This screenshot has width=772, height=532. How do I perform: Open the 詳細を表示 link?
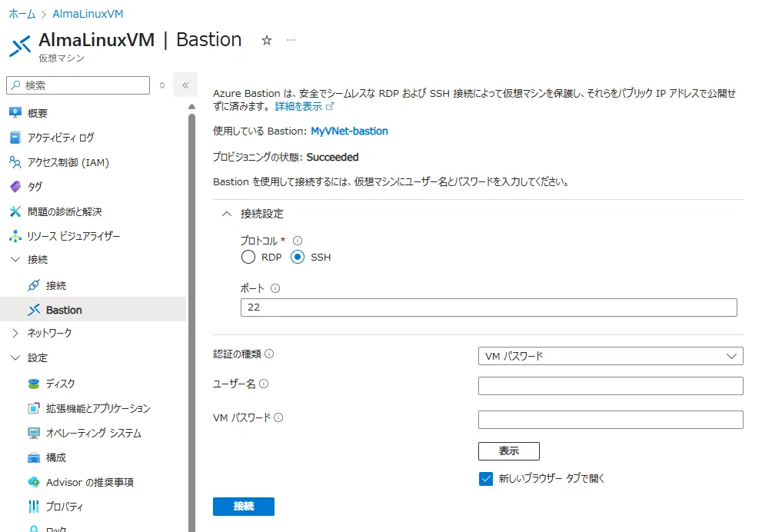(x=298, y=106)
